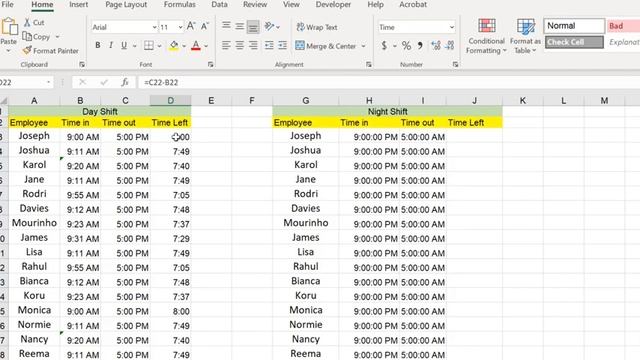Open Name Box dropdown
Image resolution: width=640 pixels, height=360 pixels.
coord(49,82)
